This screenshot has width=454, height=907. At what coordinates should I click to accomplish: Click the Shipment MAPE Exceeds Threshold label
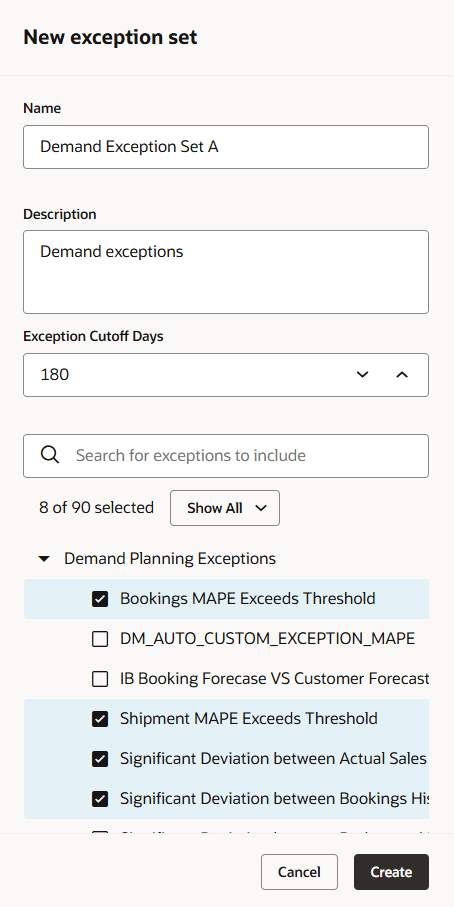(249, 718)
